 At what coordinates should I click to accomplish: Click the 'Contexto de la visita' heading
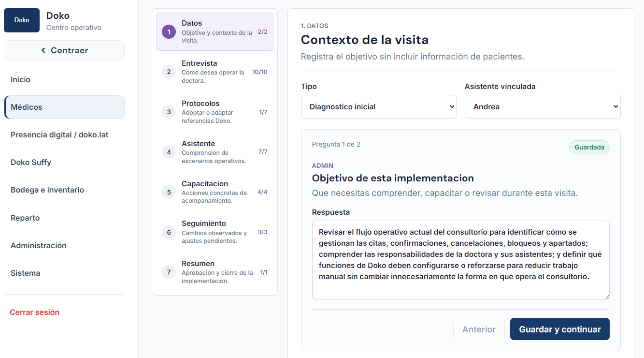[x=365, y=40]
